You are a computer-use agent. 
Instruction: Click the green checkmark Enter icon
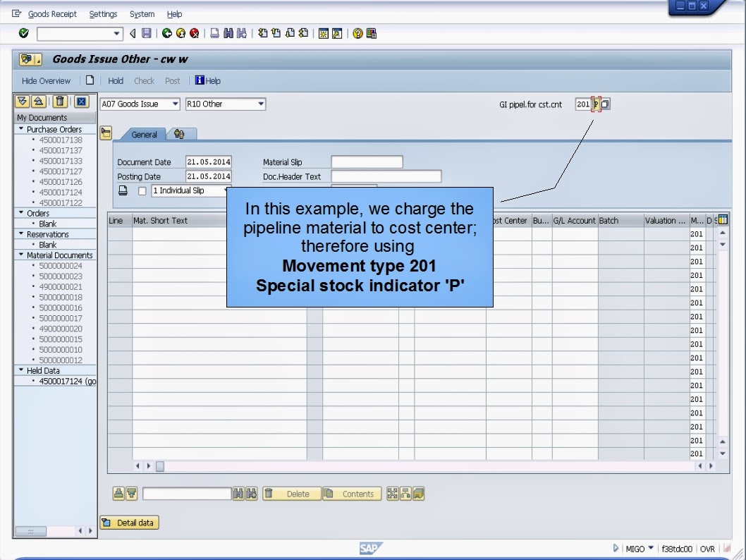click(24, 33)
